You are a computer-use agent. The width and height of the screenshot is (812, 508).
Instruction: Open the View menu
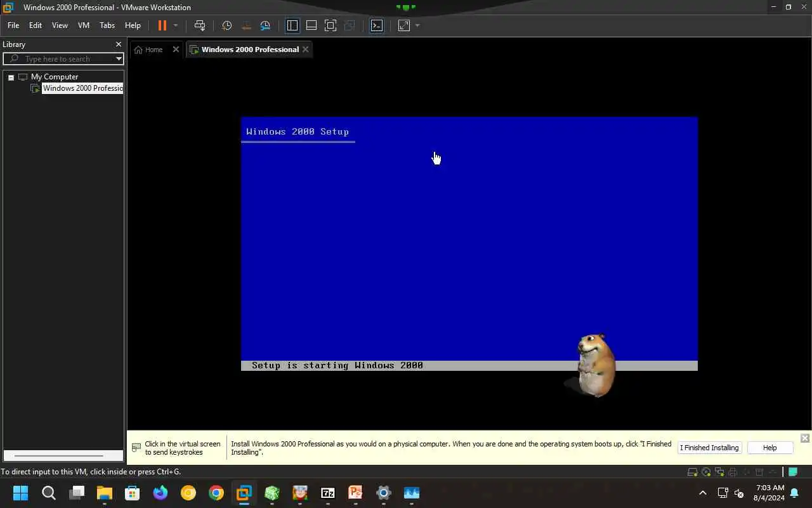[x=60, y=25]
